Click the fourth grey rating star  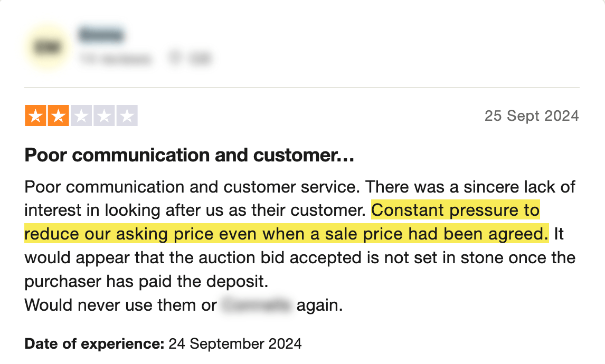click(x=103, y=116)
